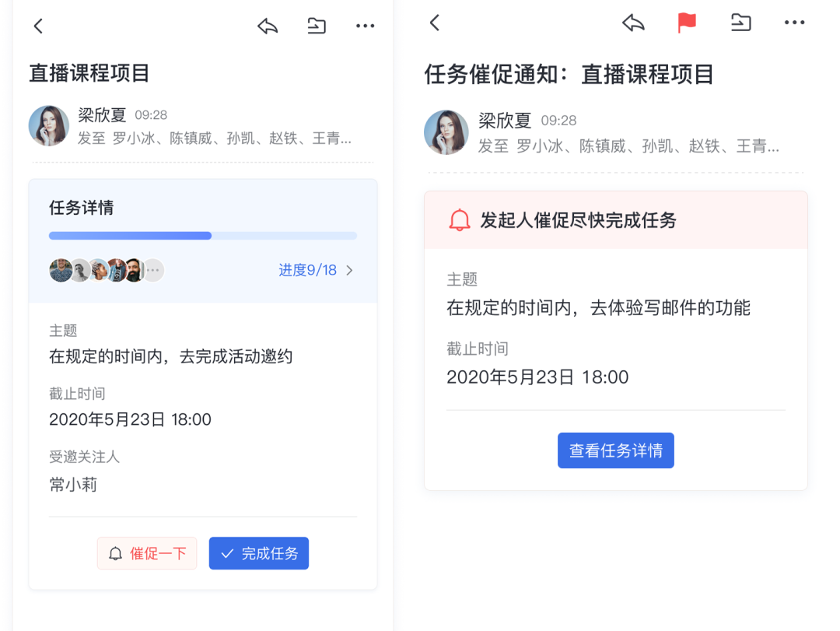Expand recipient list in left email
The height and width of the screenshot is (631, 840).
coord(232,138)
